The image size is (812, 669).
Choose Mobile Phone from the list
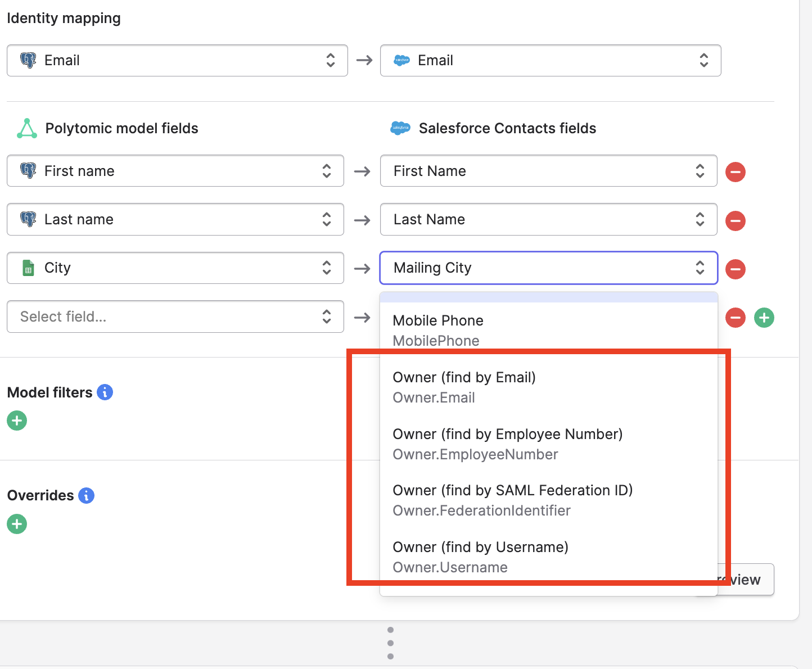click(549, 331)
